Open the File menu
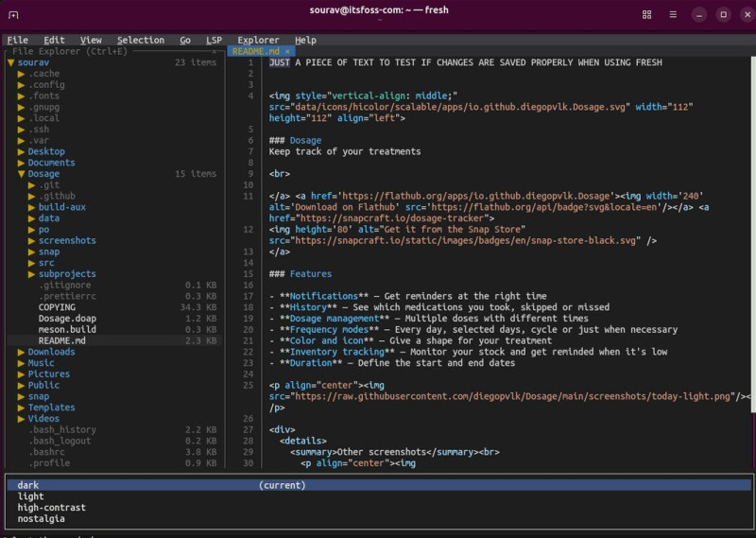The width and height of the screenshot is (756, 538). (17, 41)
